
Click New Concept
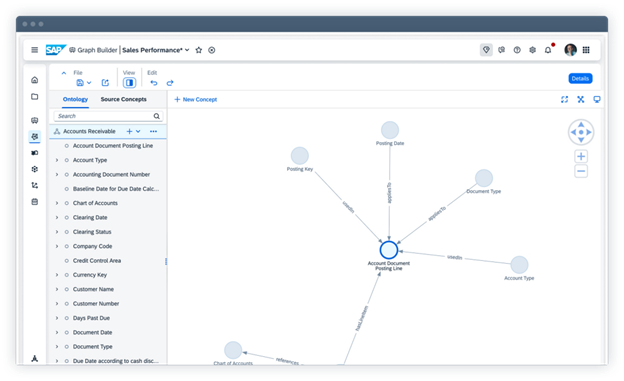pos(196,99)
